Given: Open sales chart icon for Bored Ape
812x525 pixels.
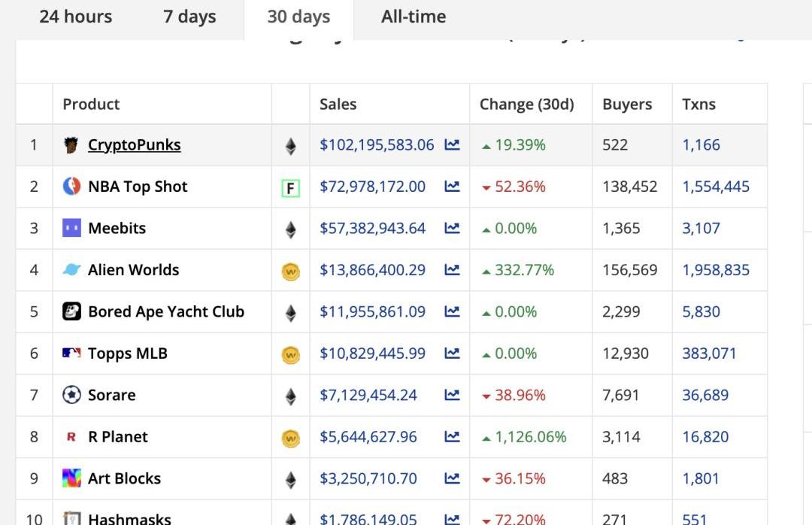Looking at the screenshot, I should [452, 311].
